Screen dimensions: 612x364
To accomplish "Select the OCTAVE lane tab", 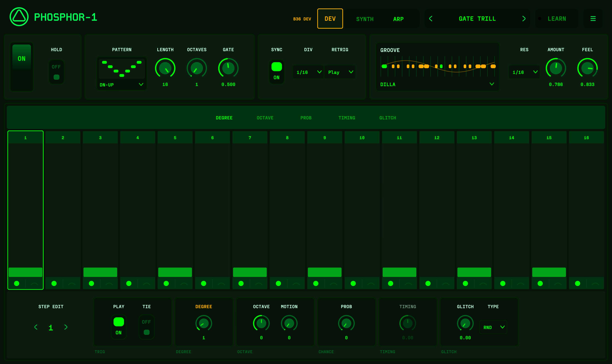I will click(x=265, y=118).
